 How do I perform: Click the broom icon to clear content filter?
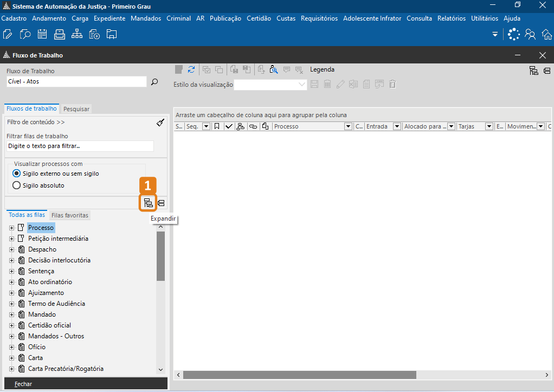coord(160,123)
